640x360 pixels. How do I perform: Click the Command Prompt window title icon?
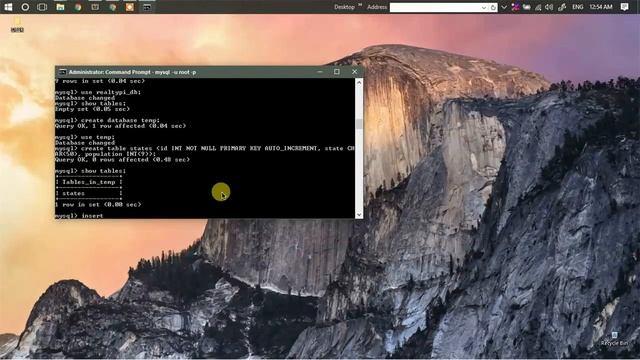pos(62,72)
